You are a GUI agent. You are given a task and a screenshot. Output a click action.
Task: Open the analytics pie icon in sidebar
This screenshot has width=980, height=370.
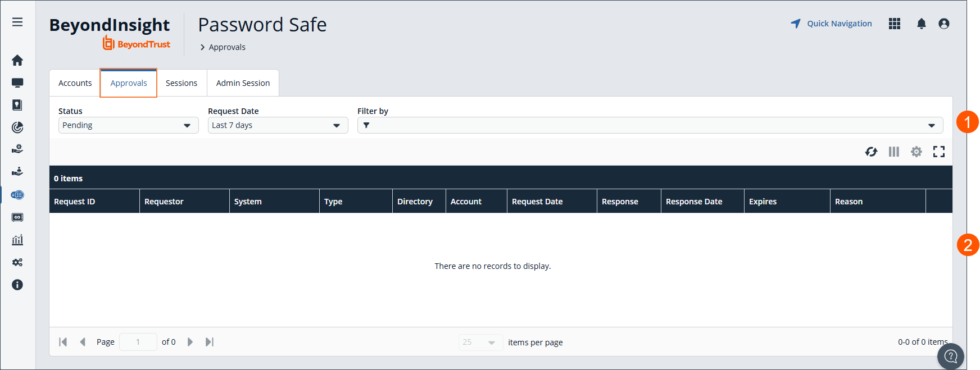17,127
